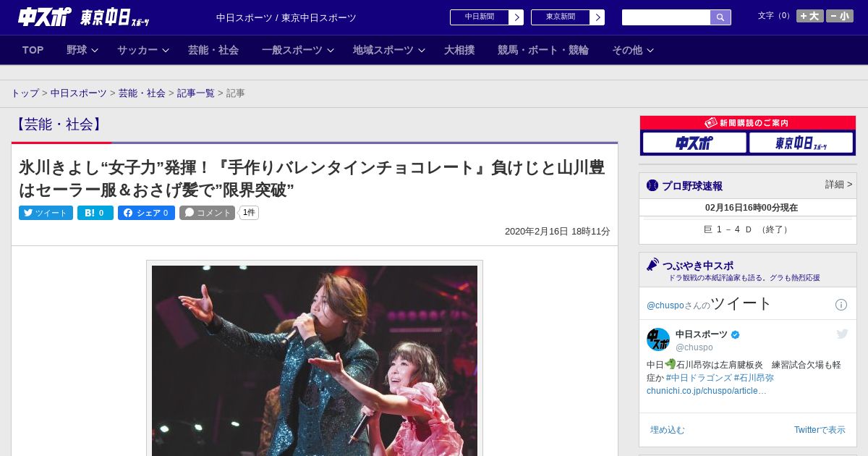
Task: Click 中日スポーツ / 東京中日スポーツ header text
Action: (286, 17)
